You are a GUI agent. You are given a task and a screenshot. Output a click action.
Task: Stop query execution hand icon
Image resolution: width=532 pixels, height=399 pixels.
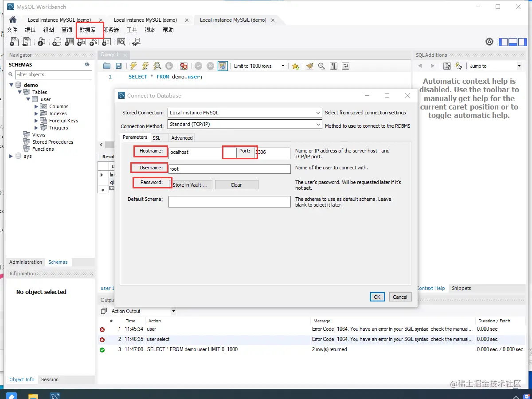coord(169,66)
